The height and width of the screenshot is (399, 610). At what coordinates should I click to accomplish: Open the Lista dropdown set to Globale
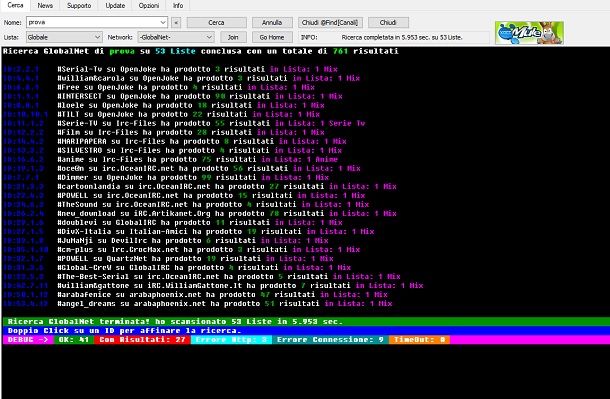(x=64, y=37)
